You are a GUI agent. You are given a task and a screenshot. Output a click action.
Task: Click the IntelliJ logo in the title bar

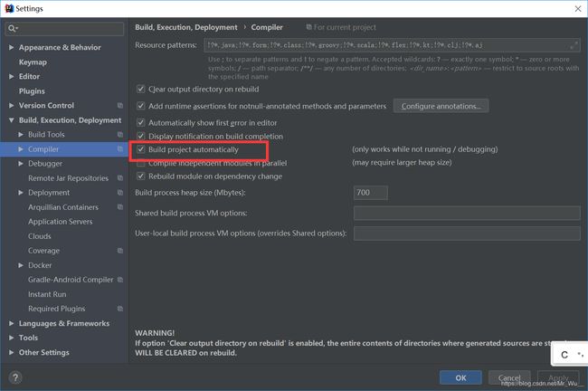(x=9, y=8)
